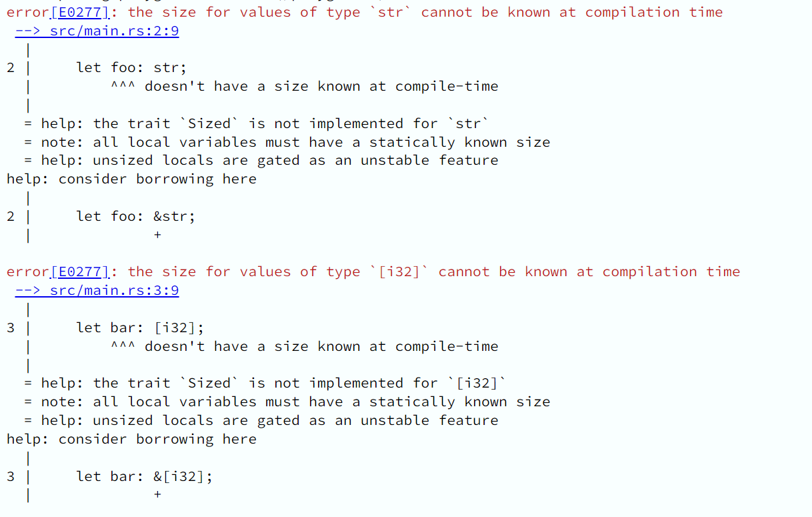Click the error message about type `[i32]`
This screenshot has height=517, width=812.
434,272
